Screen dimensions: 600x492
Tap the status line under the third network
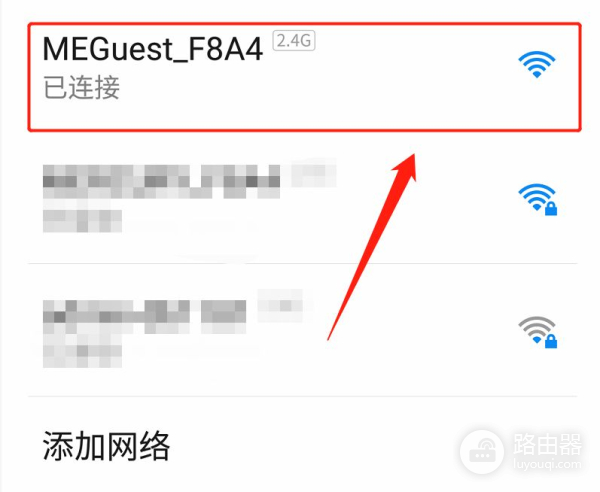pyautogui.click(x=82, y=356)
